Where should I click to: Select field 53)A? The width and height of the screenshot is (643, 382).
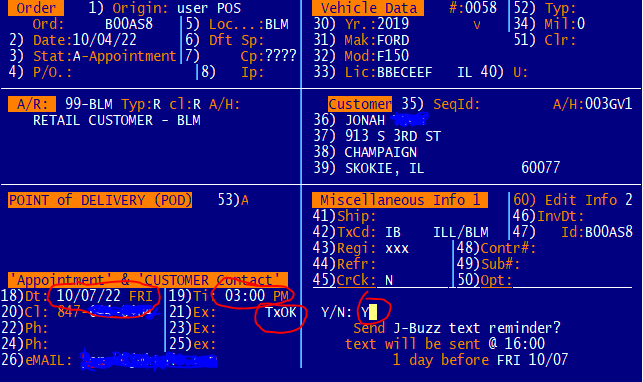pyautogui.click(x=233, y=200)
